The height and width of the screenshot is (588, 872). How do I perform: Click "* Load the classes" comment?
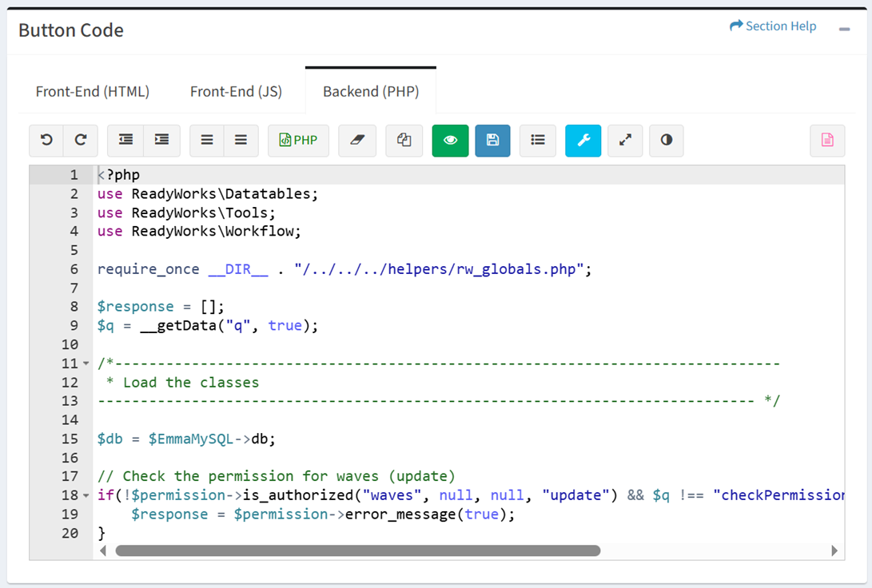182,383
